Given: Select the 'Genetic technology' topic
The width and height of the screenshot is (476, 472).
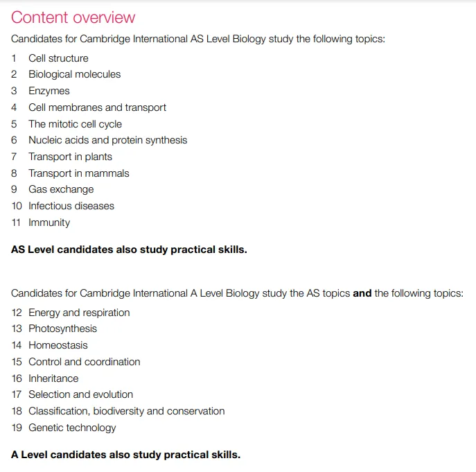Looking at the screenshot, I should [x=72, y=428].
